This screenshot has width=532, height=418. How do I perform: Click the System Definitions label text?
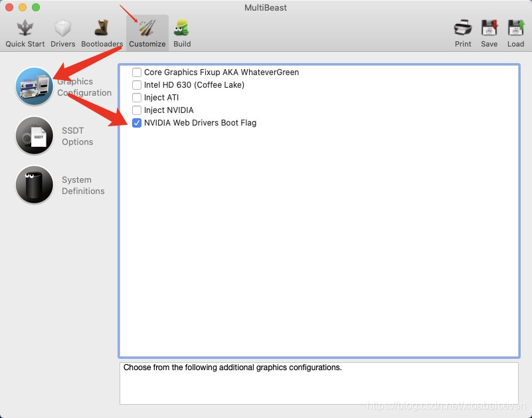[83, 185]
